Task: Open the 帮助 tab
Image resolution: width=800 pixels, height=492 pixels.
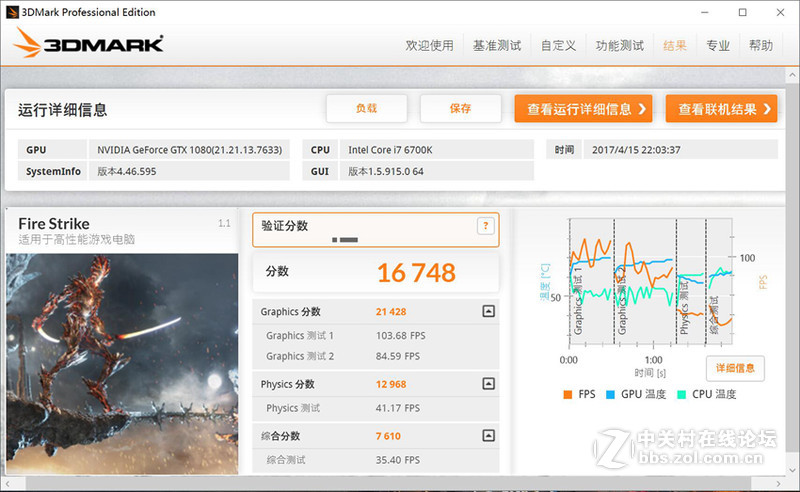Action: coord(761,45)
